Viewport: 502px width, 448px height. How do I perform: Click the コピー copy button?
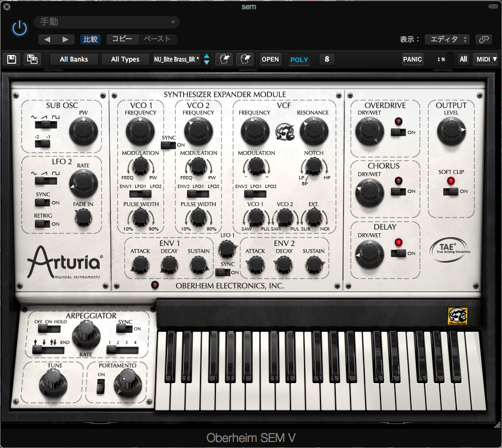(122, 39)
